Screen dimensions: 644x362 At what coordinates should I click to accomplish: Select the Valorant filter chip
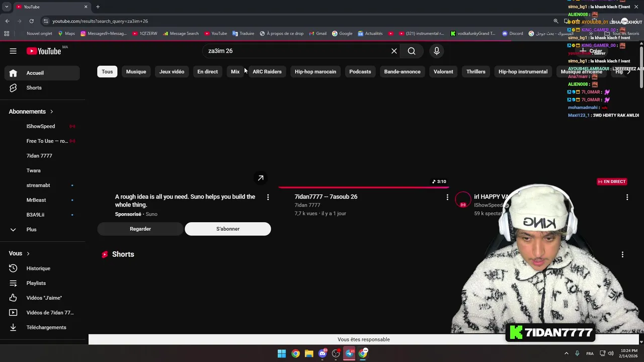[x=443, y=71]
